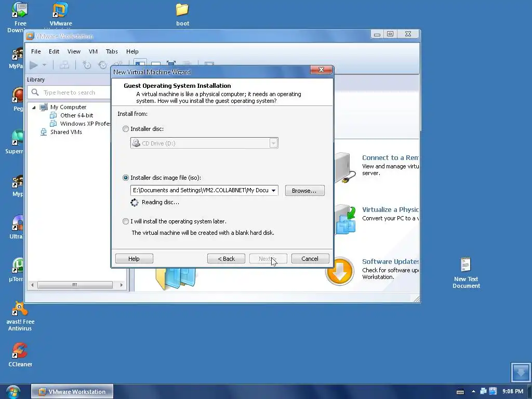Click the Shared VMs icon
The width and height of the screenshot is (532, 399).
coord(44,132)
